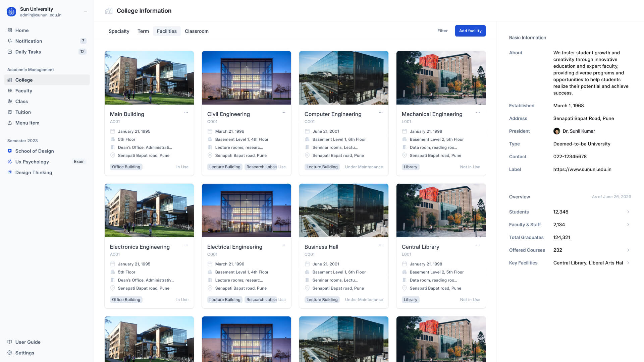Click the Settings gear icon
The width and height of the screenshot is (644, 362).
(x=10, y=353)
